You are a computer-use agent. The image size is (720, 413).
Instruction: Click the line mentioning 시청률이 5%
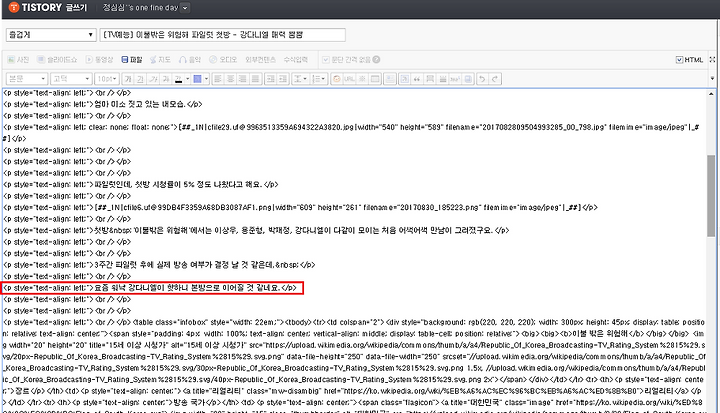point(141,185)
